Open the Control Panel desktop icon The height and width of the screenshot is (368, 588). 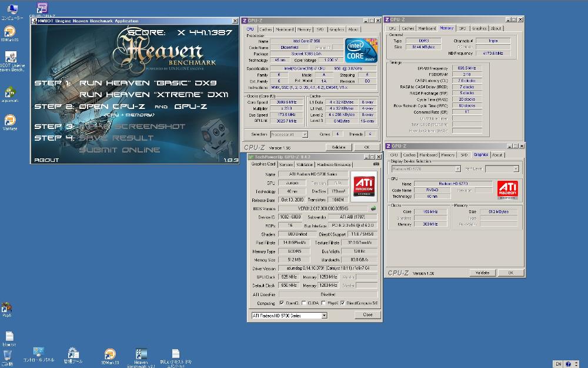(x=39, y=354)
